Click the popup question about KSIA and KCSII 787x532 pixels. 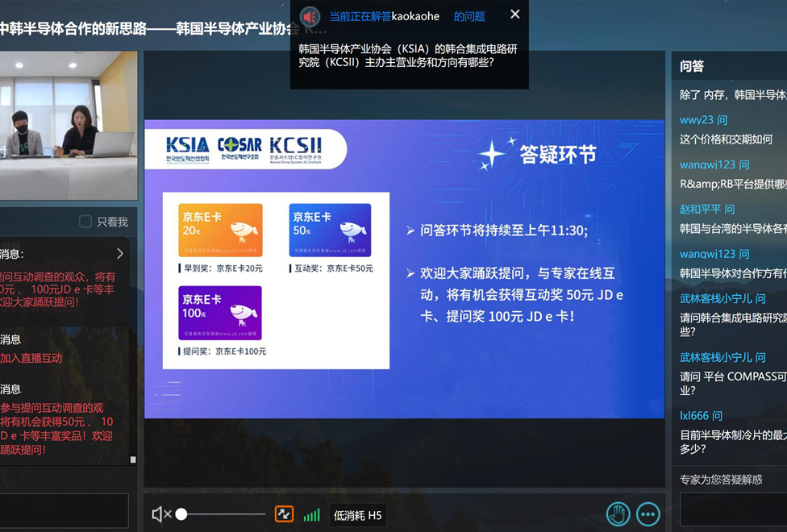coord(407,56)
